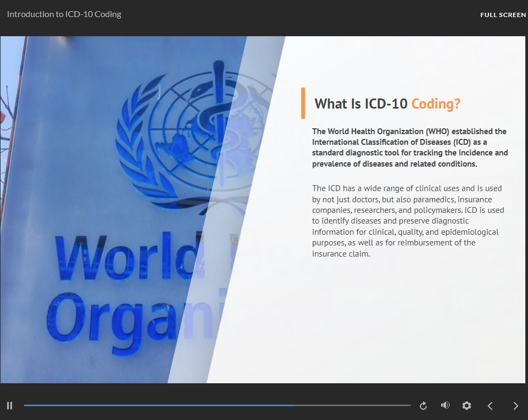Open the player settings gear
Screen dimensions: 528x420
click(x=467, y=406)
